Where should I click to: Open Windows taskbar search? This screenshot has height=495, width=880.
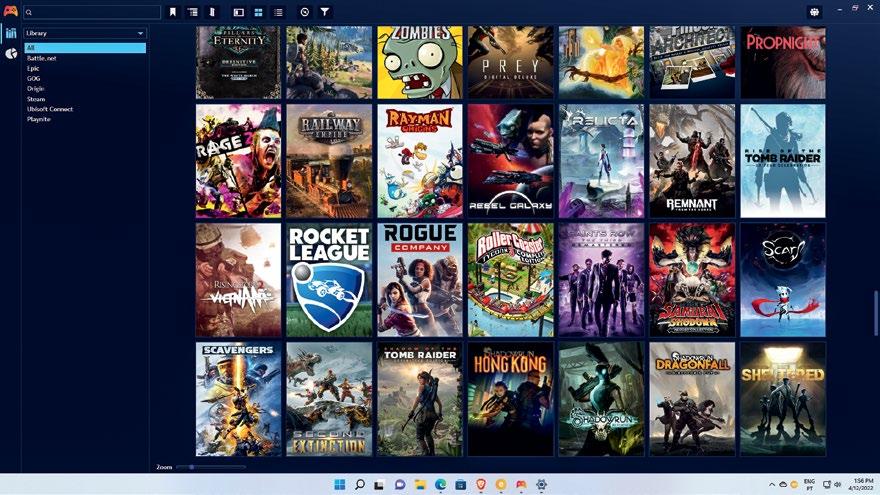pyautogui.click(x=360, y=484)
